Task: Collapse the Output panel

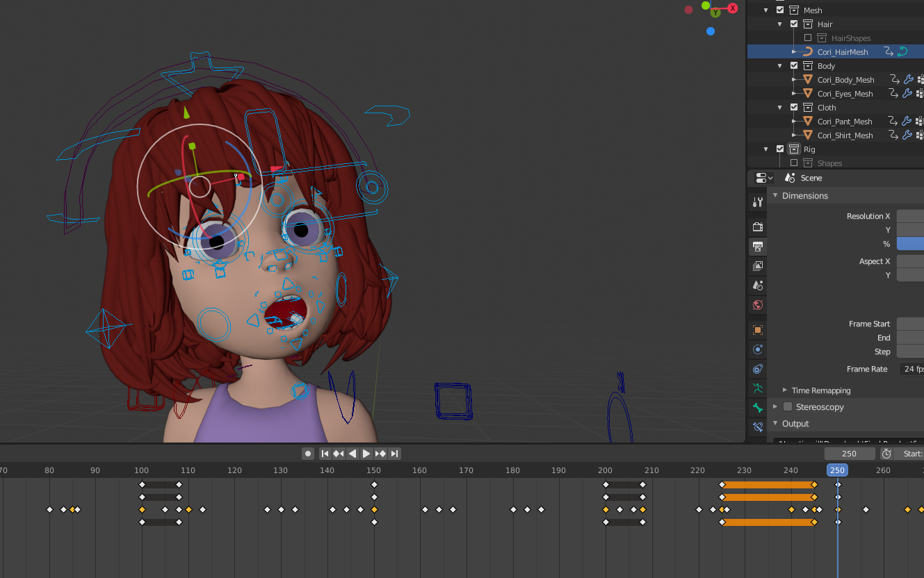Action: [775, 423]
